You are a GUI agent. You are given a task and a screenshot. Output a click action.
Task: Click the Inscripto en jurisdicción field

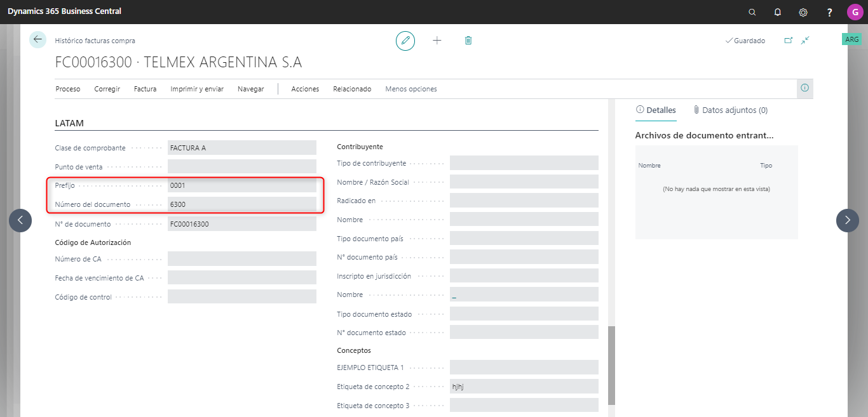pyautogui.click(x=524, y=276)
